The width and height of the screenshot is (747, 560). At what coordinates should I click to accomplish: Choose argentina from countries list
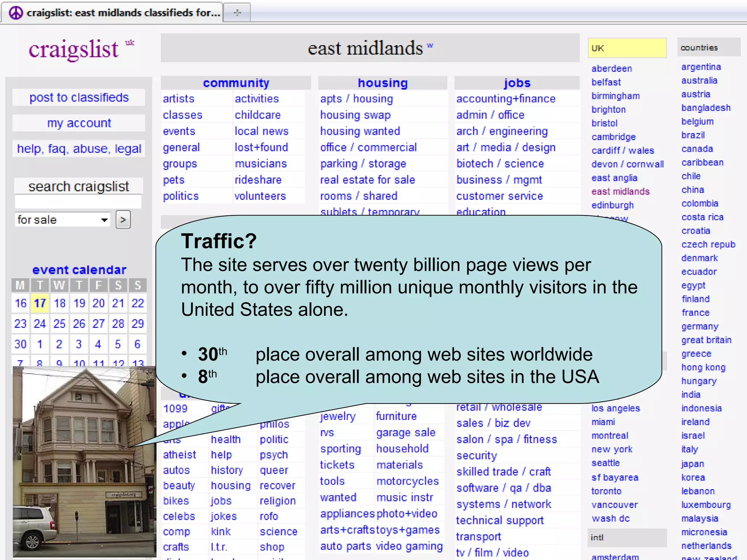click(701, 67)
